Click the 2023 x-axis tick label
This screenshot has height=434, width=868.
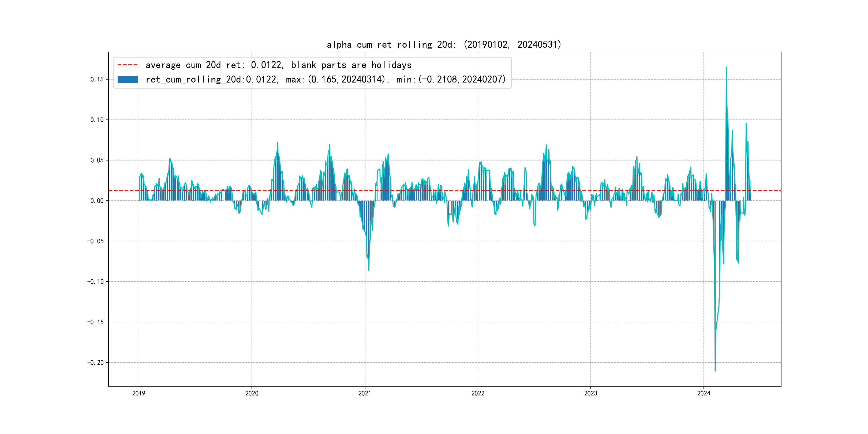tap(591, 393)
